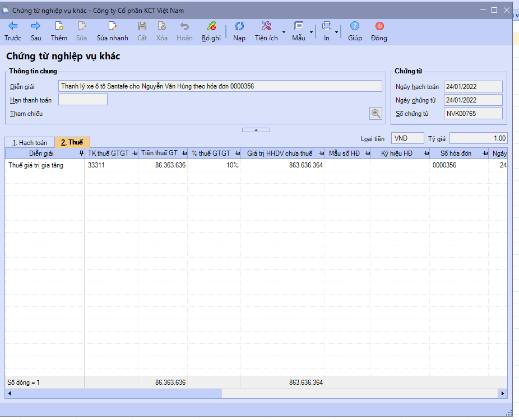The image size is (519, 420).
Task: Maximize the voucher window
Action: point(494,10)
